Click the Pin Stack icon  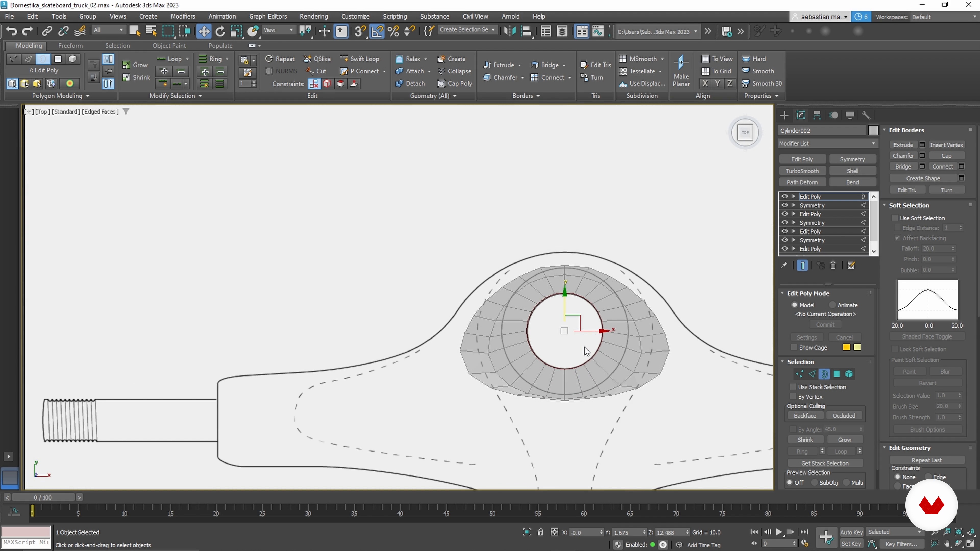(784, 266)
